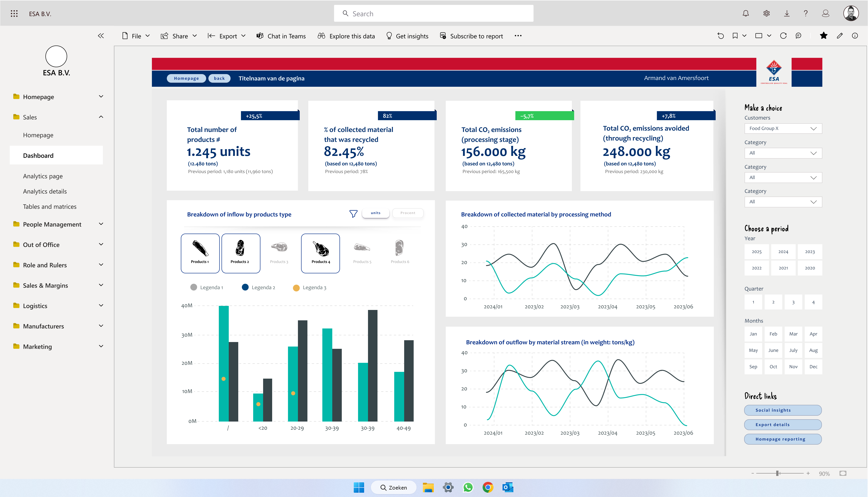Select year 2024
The width and height of the screenshot is (868, 497).
[x=783, y=252]
